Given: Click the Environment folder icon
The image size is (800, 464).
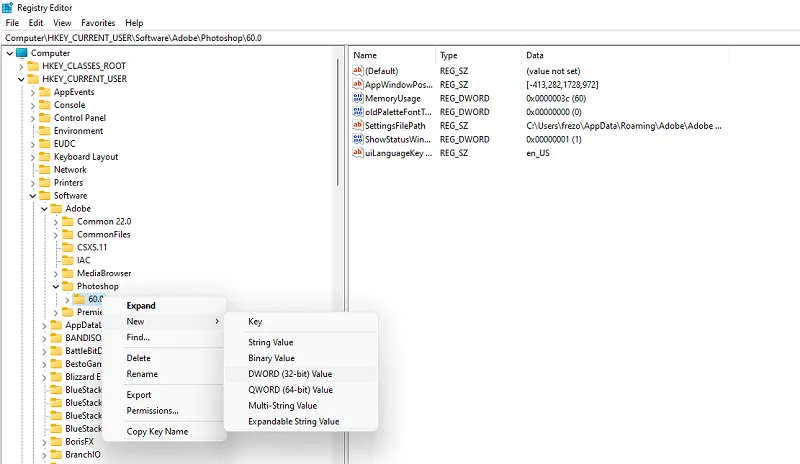Looking at the screenshot, I should (x=45, y=131).
